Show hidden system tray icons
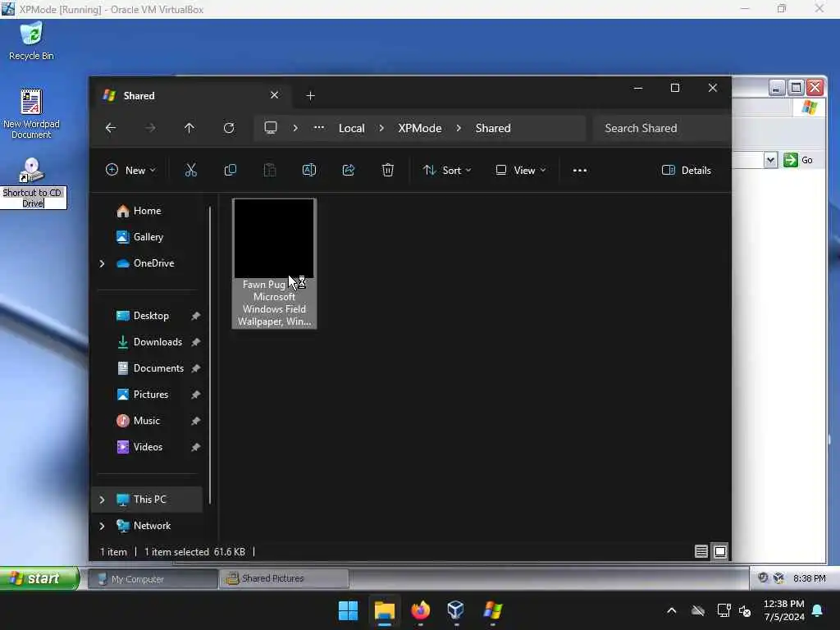840x630 pixels. [x=671, y=610]
